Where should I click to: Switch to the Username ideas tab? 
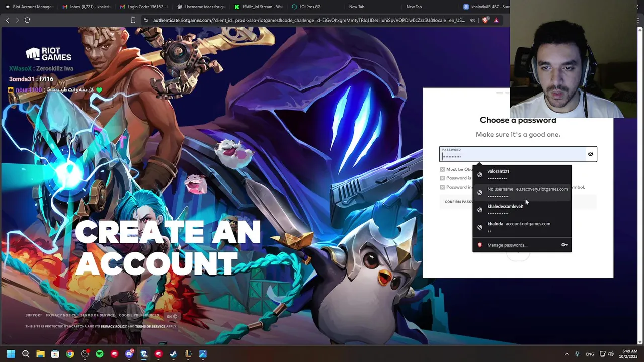point(201,7)
